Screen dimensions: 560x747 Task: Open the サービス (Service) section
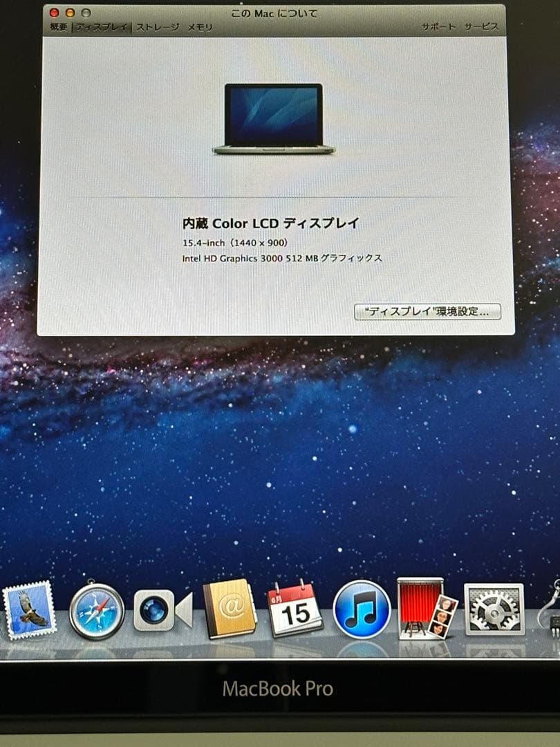482,26
